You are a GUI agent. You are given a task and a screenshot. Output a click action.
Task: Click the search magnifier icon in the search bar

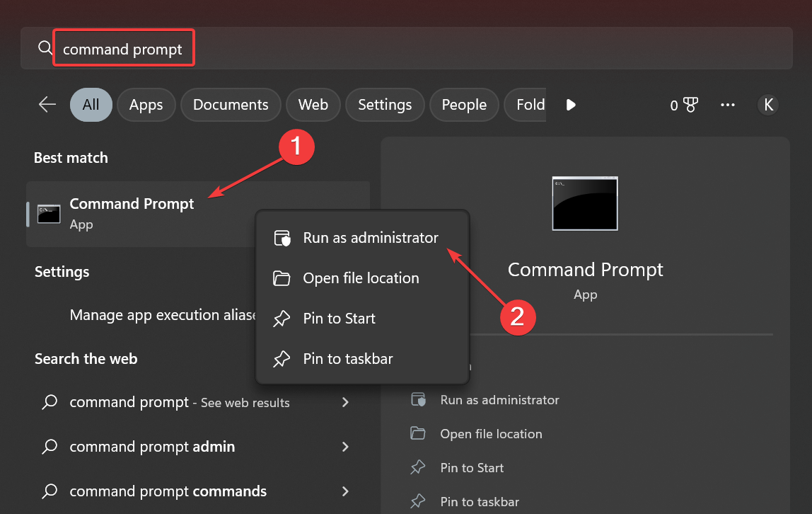(x=45, y=48)
